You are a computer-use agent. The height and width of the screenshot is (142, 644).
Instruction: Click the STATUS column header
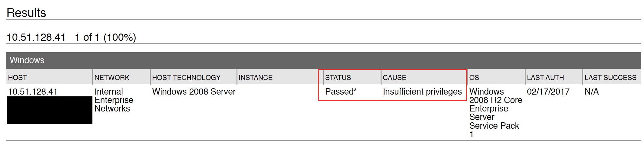(338, 78)
